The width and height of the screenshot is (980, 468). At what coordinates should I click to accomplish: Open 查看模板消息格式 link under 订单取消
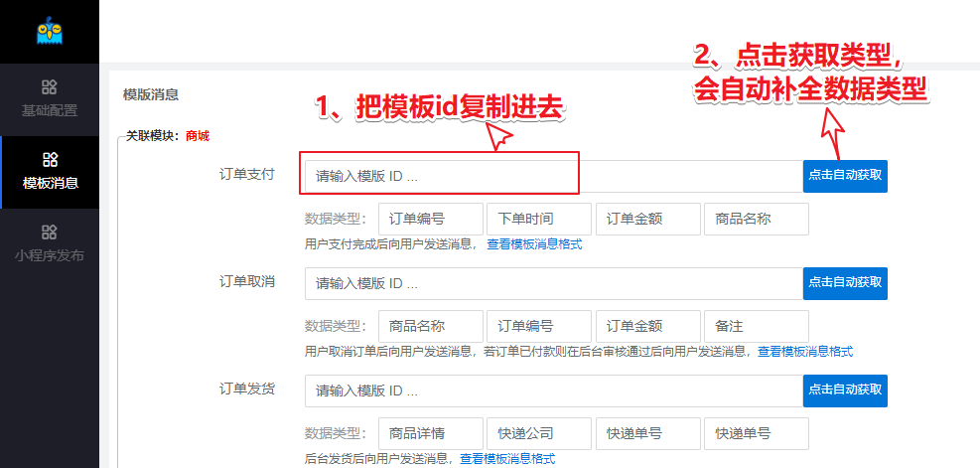click(805, 352)
